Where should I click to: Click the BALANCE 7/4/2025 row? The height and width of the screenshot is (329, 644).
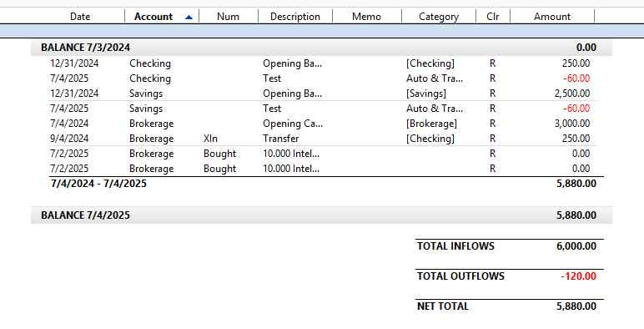click(321, 215)
